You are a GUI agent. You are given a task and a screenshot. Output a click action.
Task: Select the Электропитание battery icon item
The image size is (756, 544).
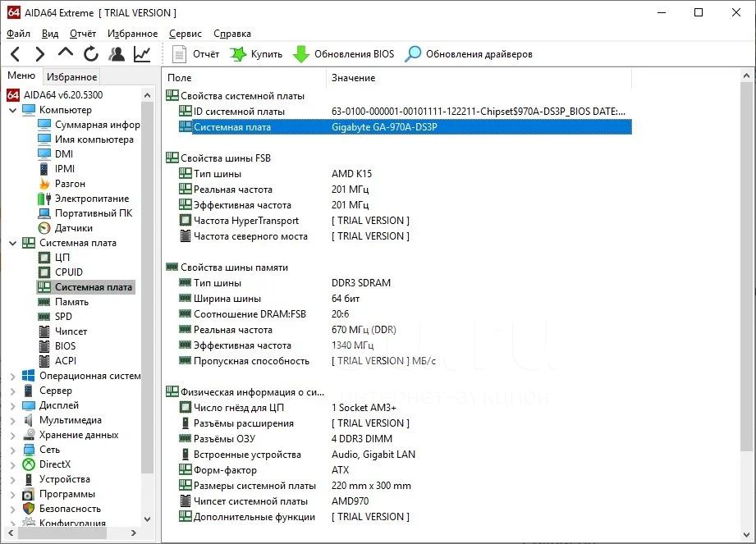click(x=84, y=199)
